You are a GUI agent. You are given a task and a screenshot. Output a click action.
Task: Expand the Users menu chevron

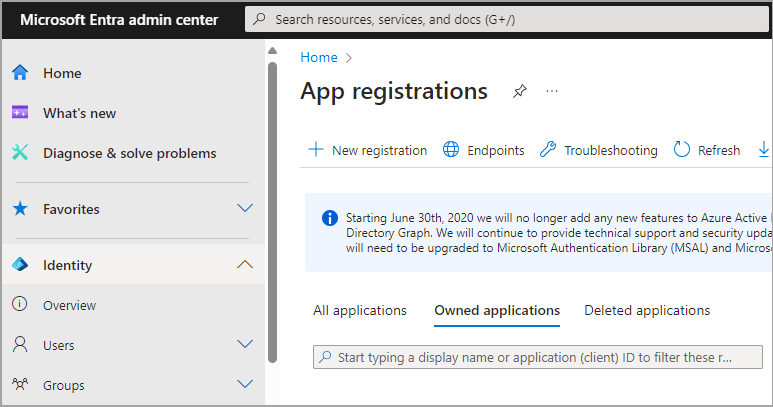pyautogui.click(x=244, y=345)
